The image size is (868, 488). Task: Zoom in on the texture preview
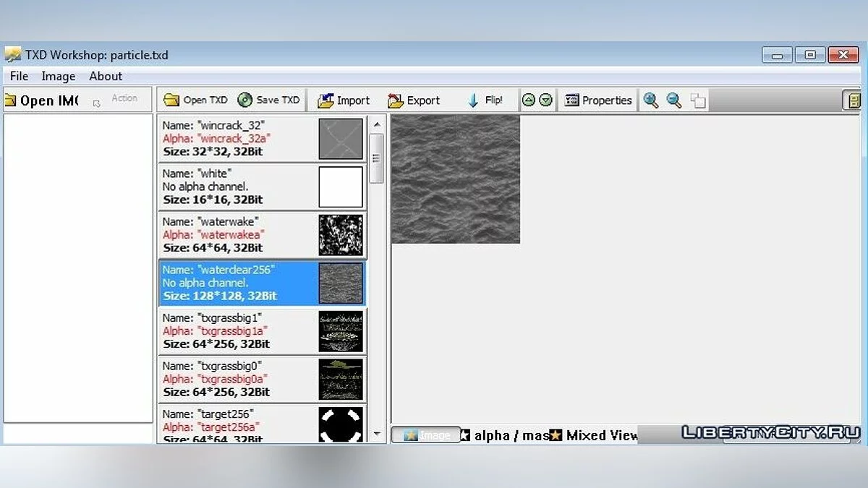651,100
